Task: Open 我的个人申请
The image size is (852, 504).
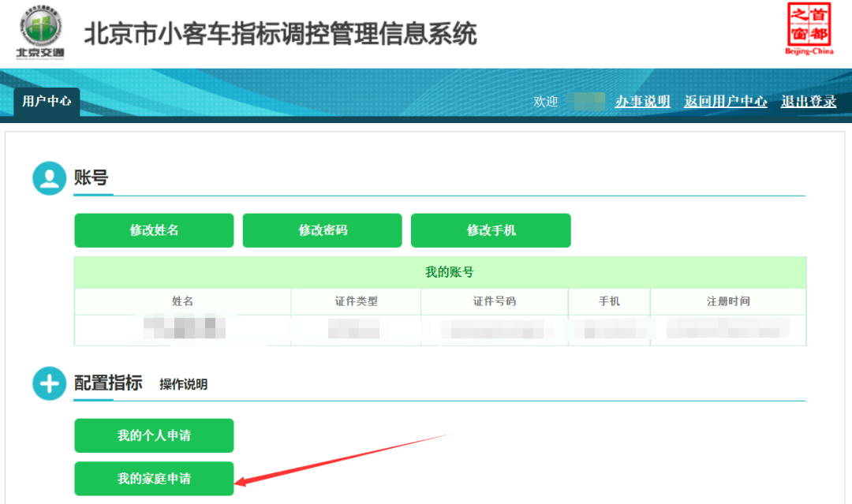Action: tap(153, 435)
